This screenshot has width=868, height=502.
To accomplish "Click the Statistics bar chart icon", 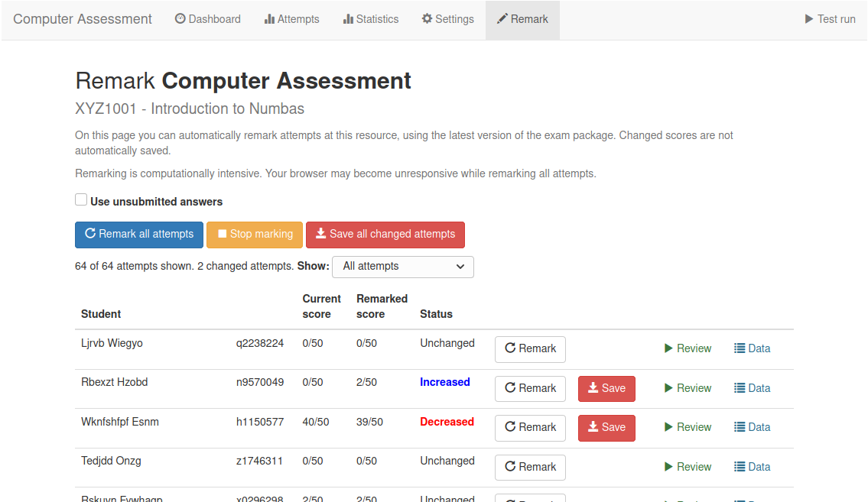I will (348, 19).
